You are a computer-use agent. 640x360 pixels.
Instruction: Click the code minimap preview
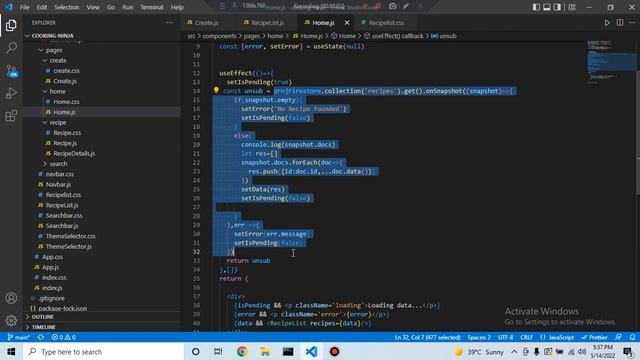(611, 61)
